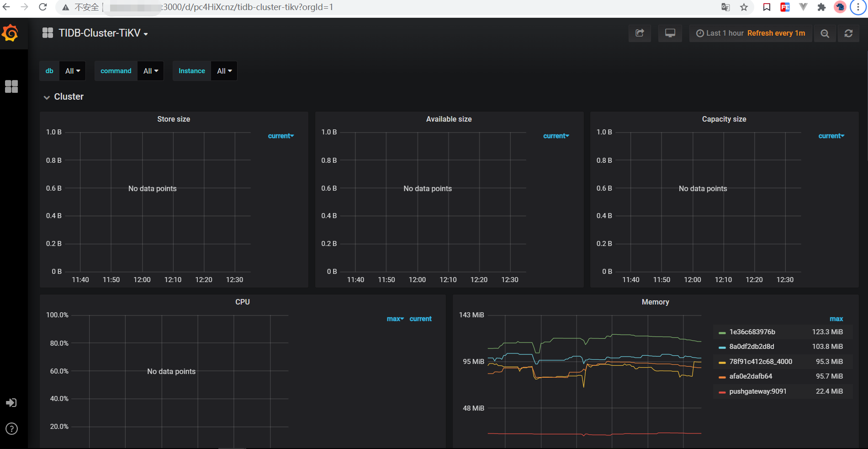This screenshot has height=449, width=868.
Task: Open Memory panel title menu
Action: pyautogui.click(x=655, y=302)
